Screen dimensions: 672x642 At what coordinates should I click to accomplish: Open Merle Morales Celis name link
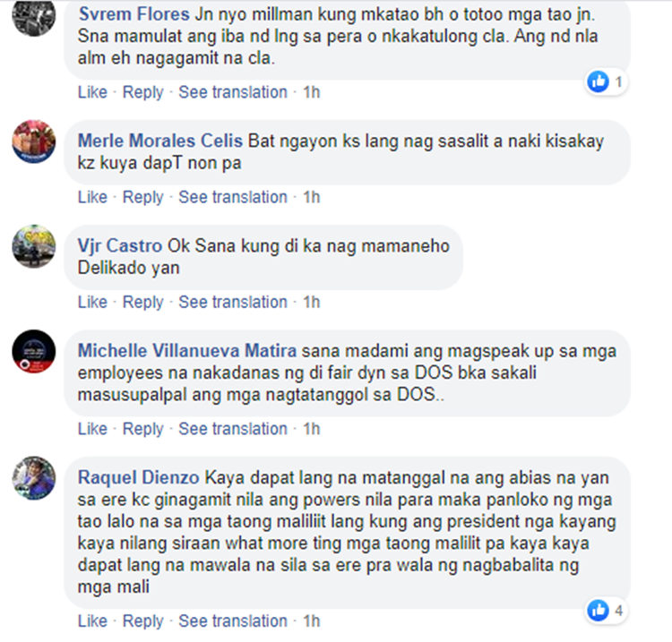tap(159, 141)
